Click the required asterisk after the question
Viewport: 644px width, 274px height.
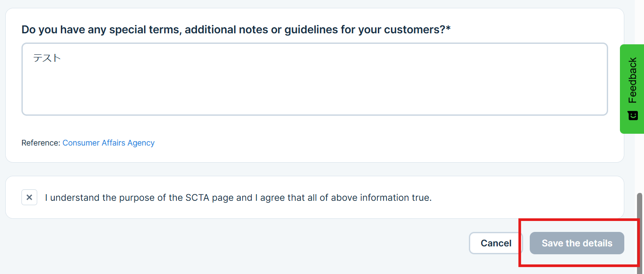click(448, 29)
